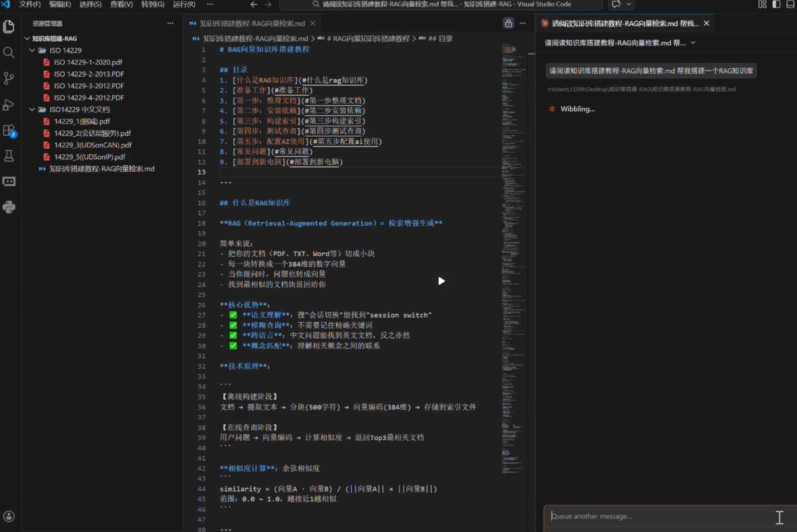Open the Search view icon
797x532 pixels.
[x=8, y=52]
